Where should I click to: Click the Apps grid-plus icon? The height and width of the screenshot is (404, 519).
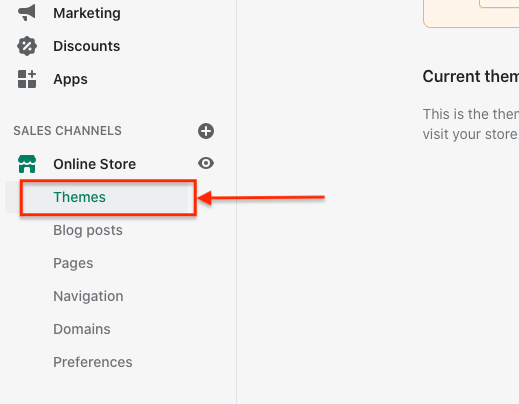tap(27, 79)
